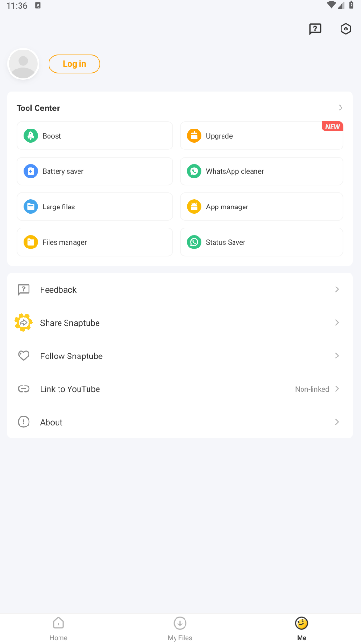This screenshot has height=644, width=361.
Task: Open the My Files tab
Action: pyautogui.click(x=180, y=628)
